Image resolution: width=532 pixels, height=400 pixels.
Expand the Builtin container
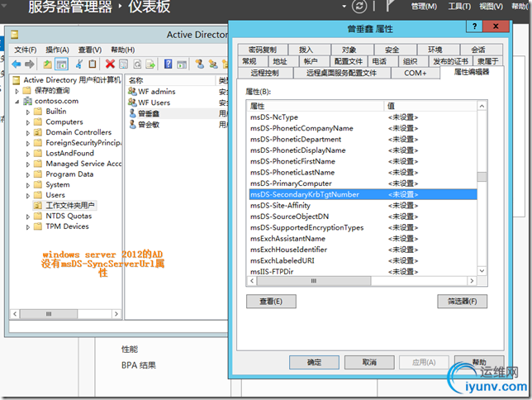[x=28, y=112]
